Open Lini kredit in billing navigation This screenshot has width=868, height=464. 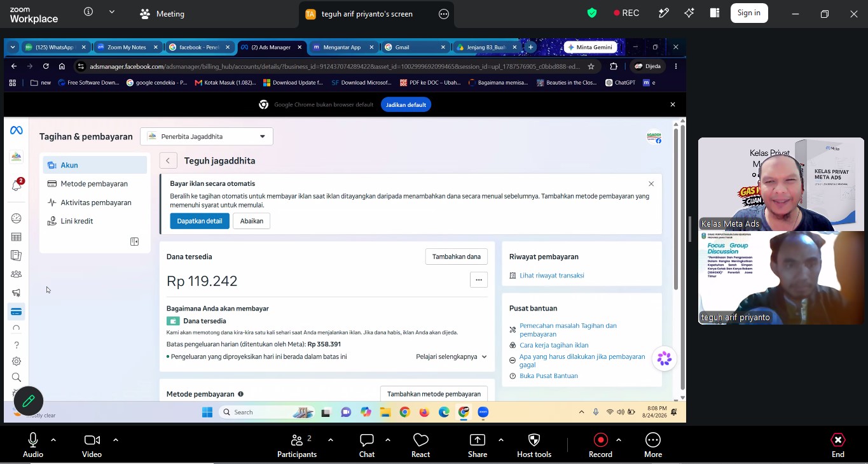point(95,221)
